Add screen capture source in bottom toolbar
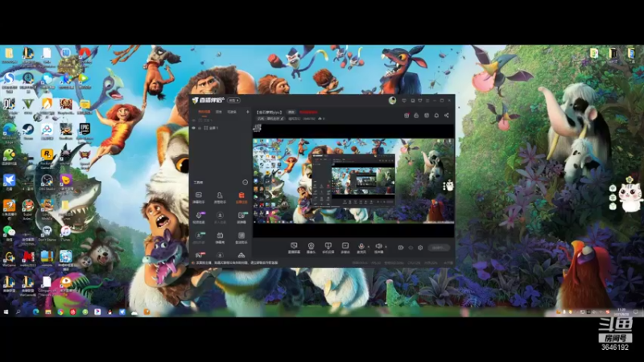This screenshot has width=644, height=362. (294, 248)
